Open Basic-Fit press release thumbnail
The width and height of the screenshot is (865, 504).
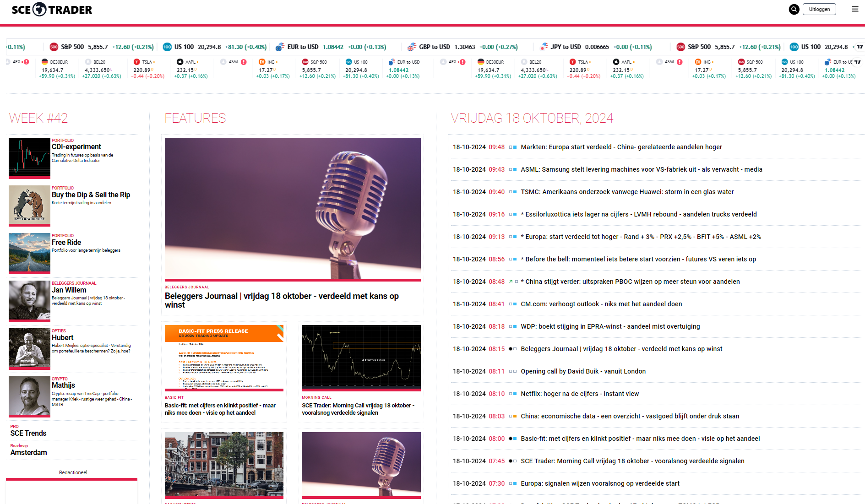click(x=224, y=357)
